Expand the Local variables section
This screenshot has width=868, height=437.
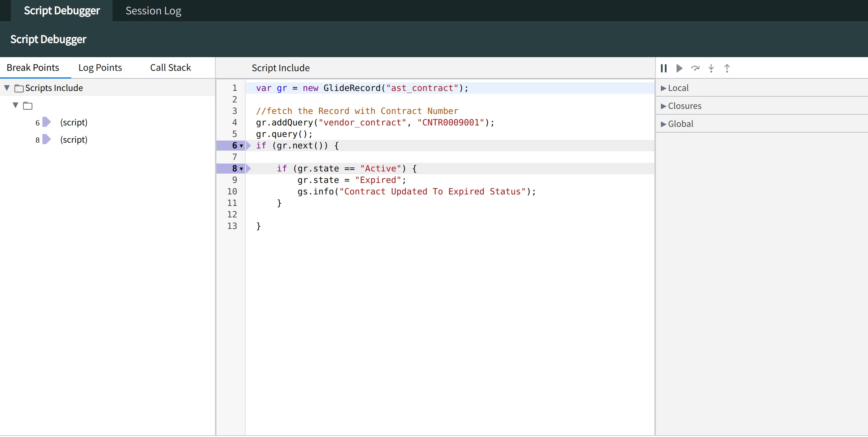click(664, 88)
